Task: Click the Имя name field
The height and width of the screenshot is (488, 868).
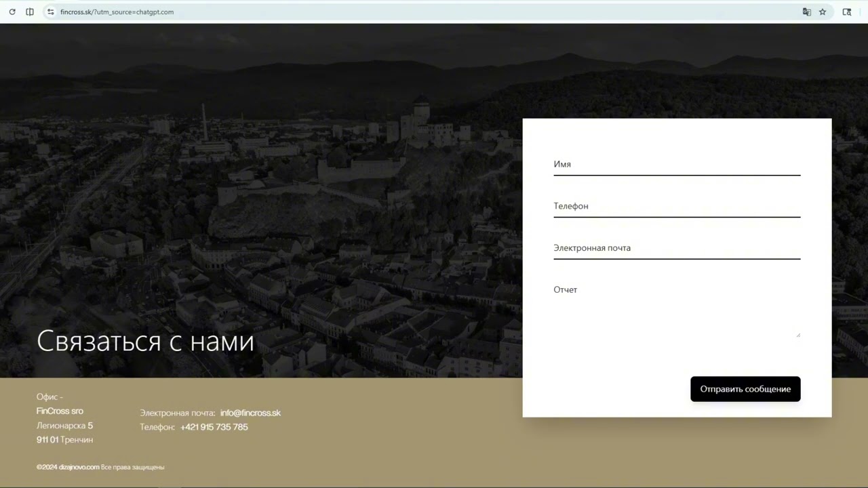Action: coord(677,165)
